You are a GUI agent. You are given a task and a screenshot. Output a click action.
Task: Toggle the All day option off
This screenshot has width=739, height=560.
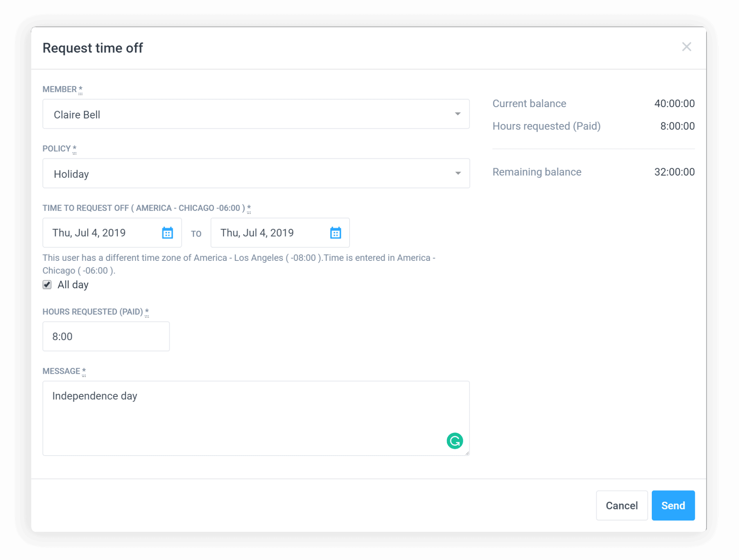47,285
